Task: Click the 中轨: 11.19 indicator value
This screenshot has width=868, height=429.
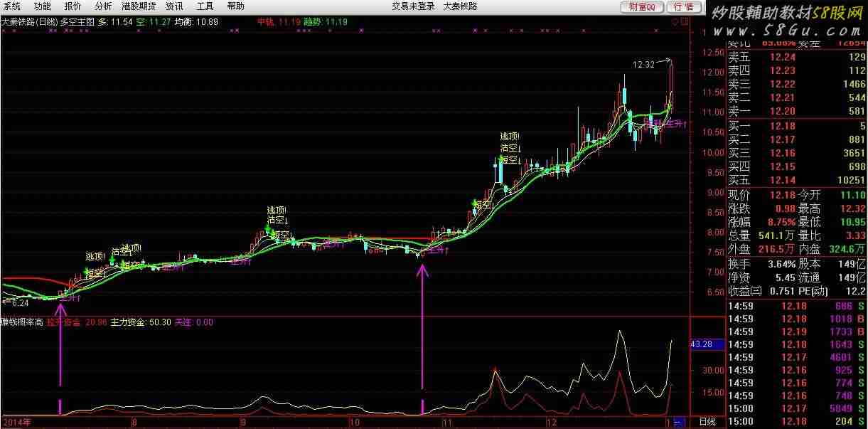Action: click(279, 23)
